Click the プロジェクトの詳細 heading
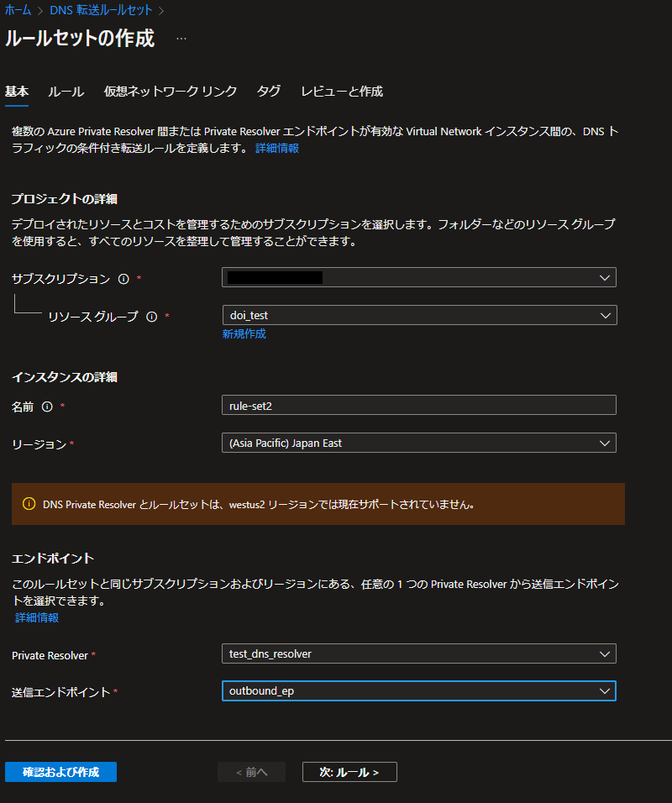This screenshot has width=672, height=803. click(65, 199)
